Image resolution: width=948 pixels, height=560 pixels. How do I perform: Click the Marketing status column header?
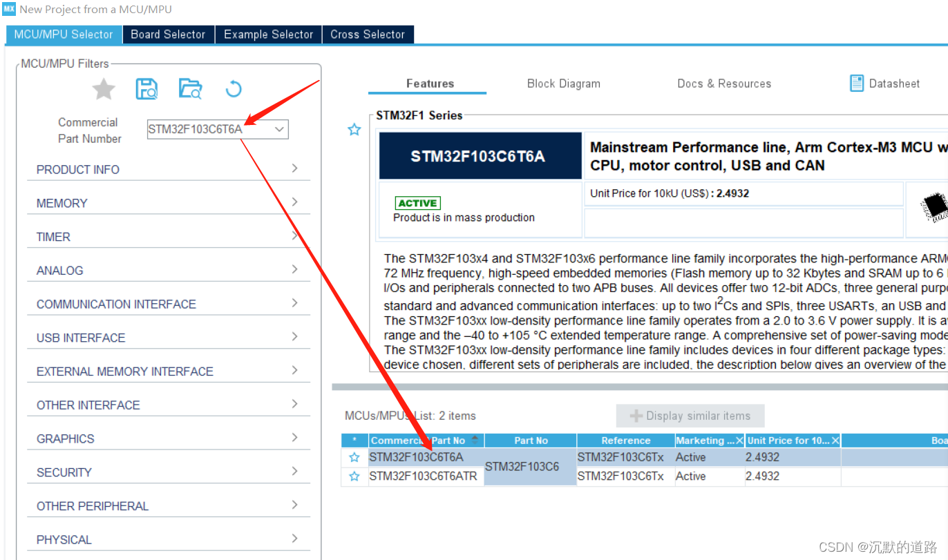click(710, 441)
